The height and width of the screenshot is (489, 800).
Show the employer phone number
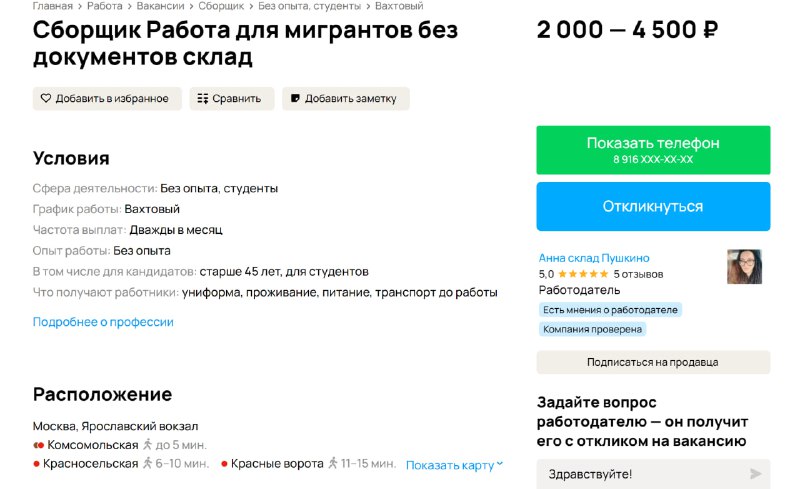tap(653, 150)
